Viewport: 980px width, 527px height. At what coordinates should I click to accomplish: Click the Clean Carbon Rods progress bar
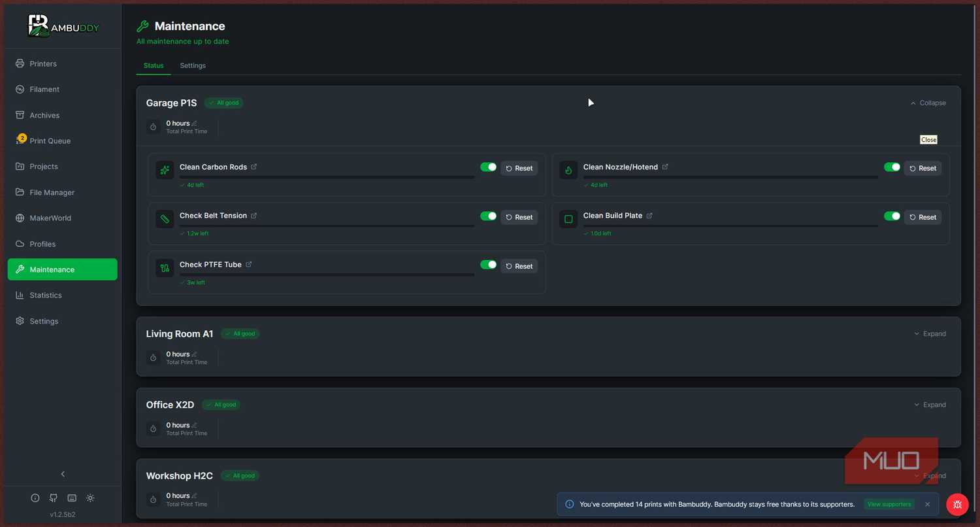tap(327, 177)
